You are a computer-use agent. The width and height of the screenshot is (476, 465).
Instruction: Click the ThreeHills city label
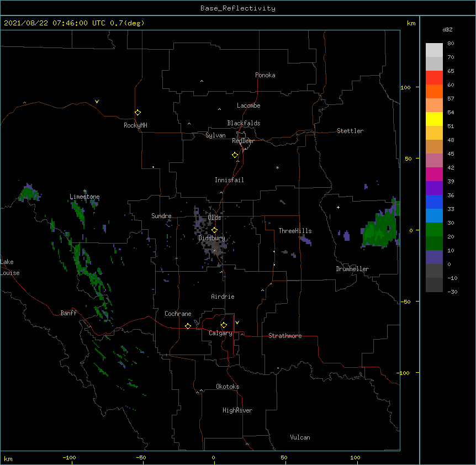[x=295, y=231]
